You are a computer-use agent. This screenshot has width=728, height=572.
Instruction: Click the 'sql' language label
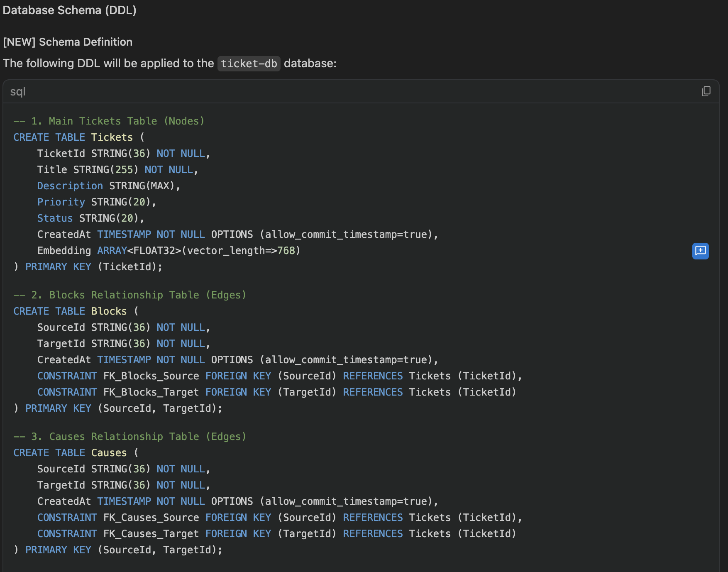[18, 91]
